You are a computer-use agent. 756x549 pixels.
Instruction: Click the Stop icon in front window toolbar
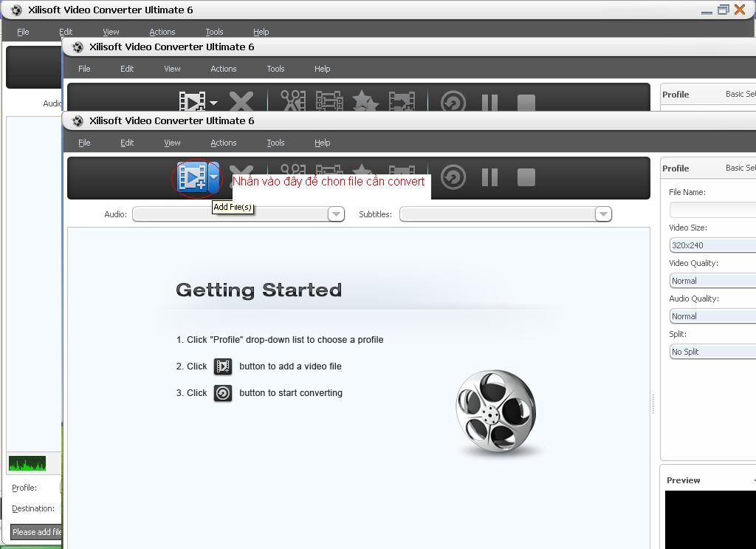pyautogui.click(x=526, y=177)
